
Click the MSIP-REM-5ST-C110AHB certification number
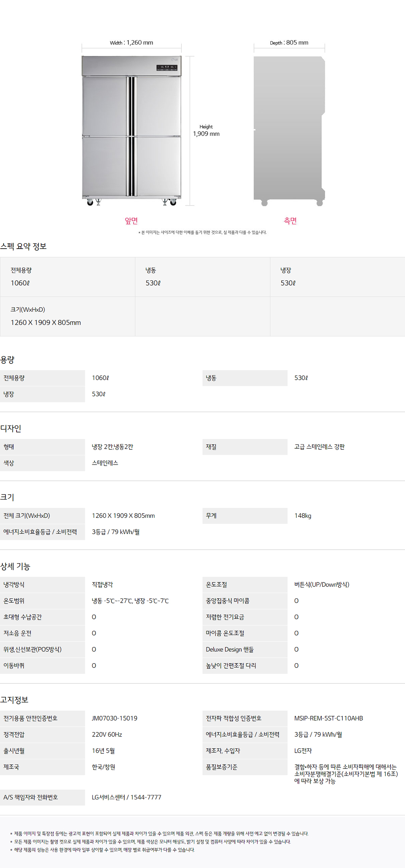pyautogui.click(x=328, y=718)
